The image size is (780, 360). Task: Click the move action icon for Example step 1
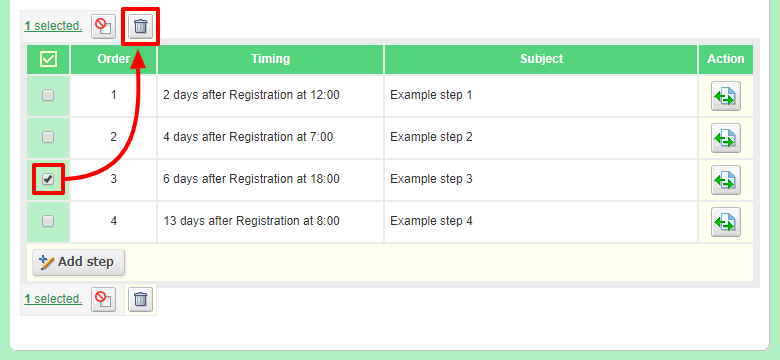[726, 96]
